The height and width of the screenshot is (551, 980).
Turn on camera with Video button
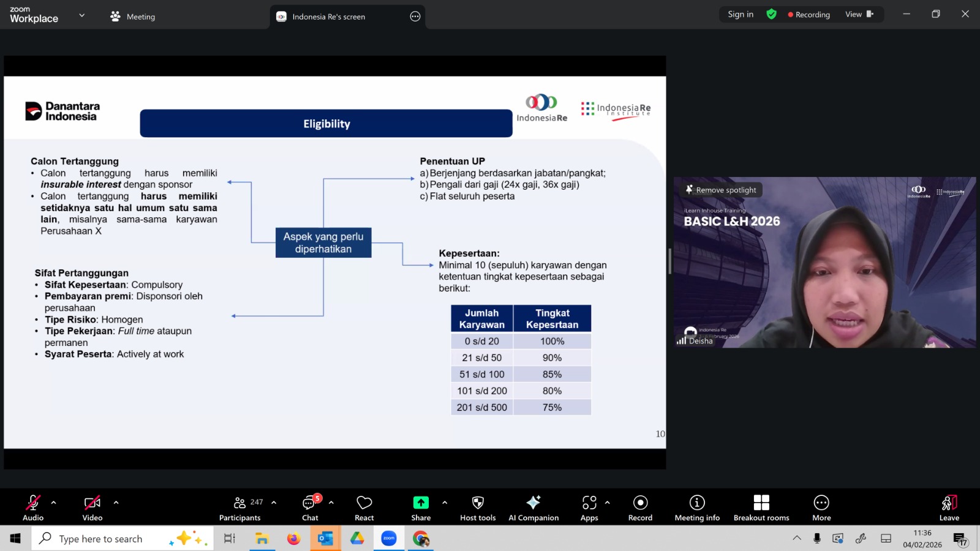92,508
